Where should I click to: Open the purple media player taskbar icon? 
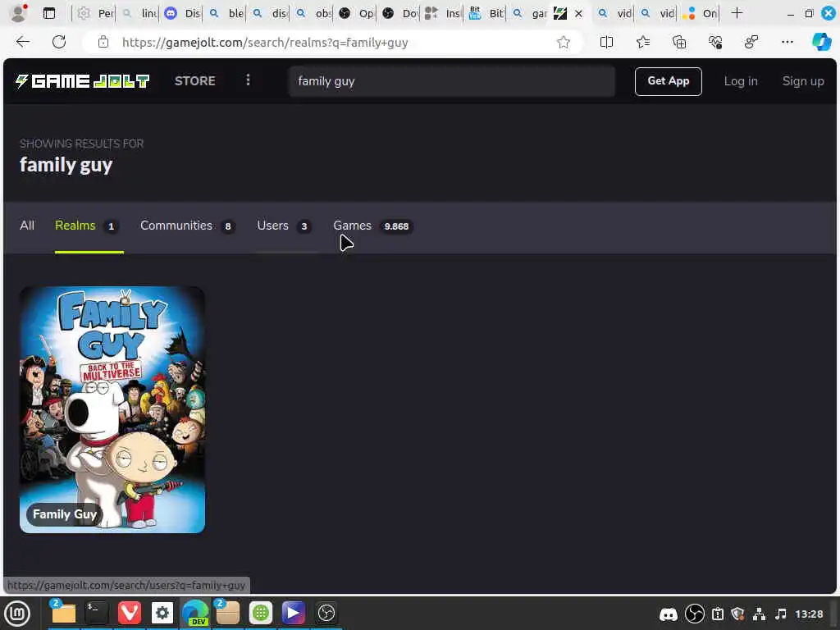click(x=293, y=613)
